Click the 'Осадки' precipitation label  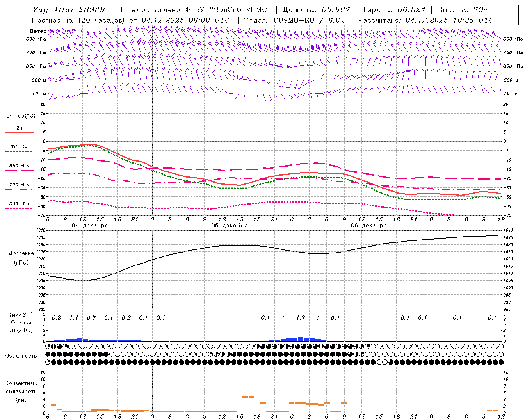click(x=21, y=322)
